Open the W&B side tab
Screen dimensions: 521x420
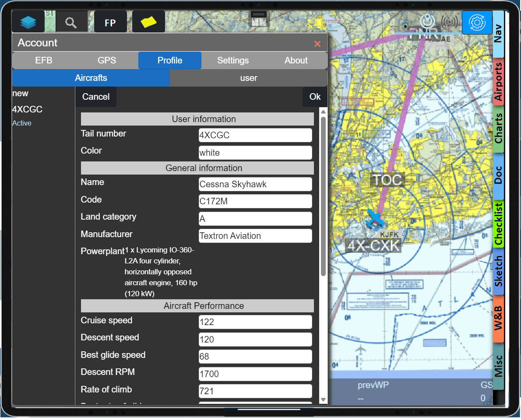tap(498, 319)
